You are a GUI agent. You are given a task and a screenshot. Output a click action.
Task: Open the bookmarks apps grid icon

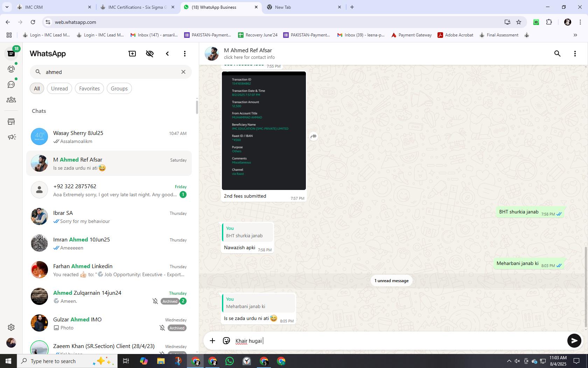point(9,35)
